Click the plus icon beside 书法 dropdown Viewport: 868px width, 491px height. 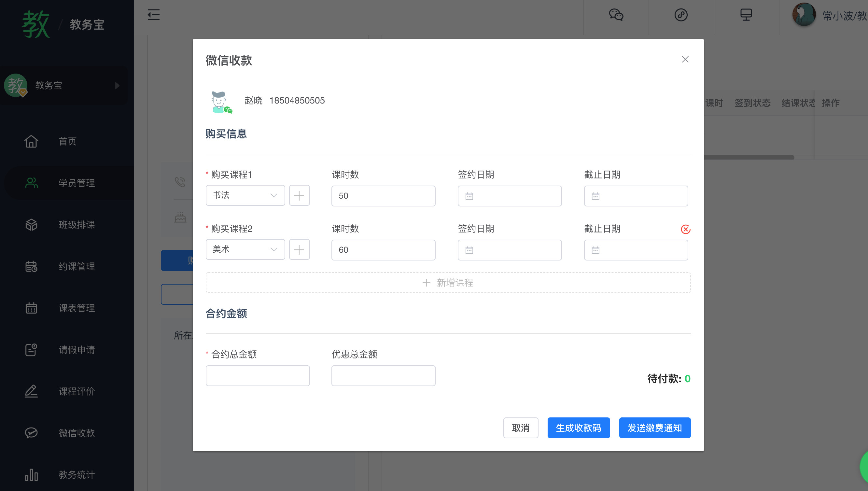coord(299,196)
